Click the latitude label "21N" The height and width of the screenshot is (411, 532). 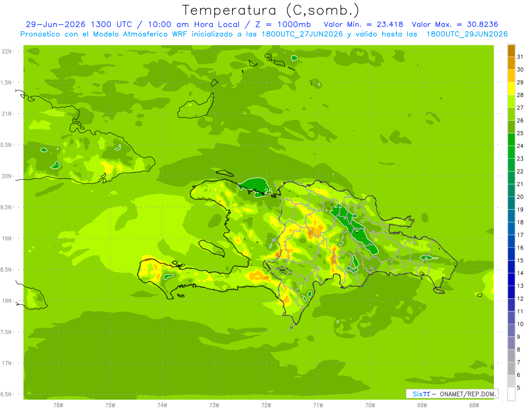7,114
